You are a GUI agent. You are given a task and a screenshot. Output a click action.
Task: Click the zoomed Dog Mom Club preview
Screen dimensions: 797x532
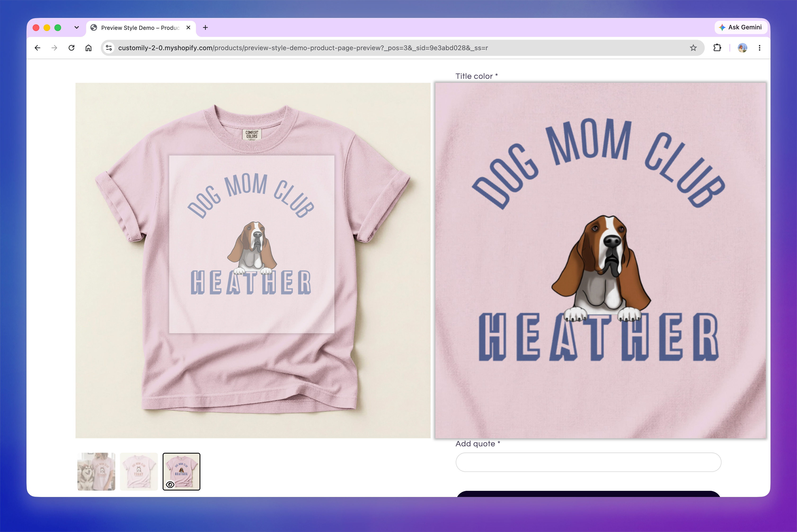601,260
